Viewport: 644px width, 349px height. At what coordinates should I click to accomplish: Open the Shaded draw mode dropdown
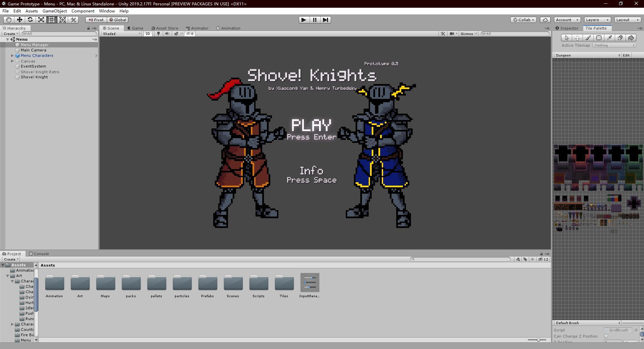(x=121, y=34)
